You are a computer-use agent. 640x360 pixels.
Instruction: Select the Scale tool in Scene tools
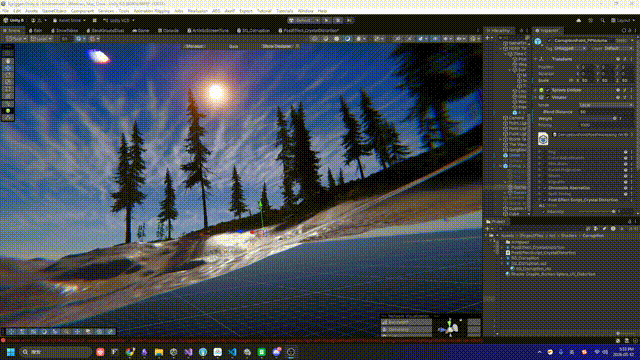(x=8, y=82)
